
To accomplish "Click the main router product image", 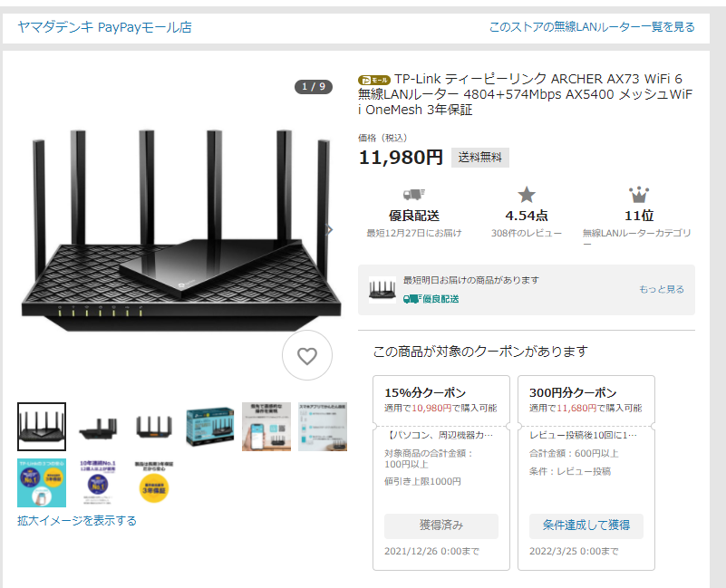I will [181, 230].
